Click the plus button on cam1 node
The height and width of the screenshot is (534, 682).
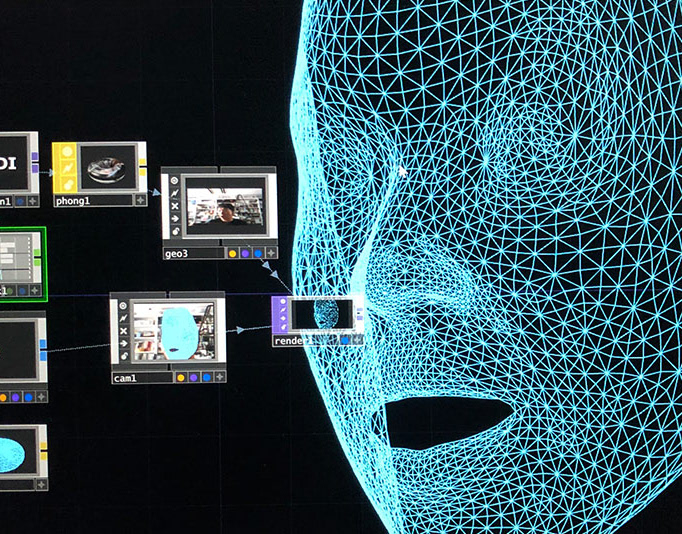click(x=220, y=377)
